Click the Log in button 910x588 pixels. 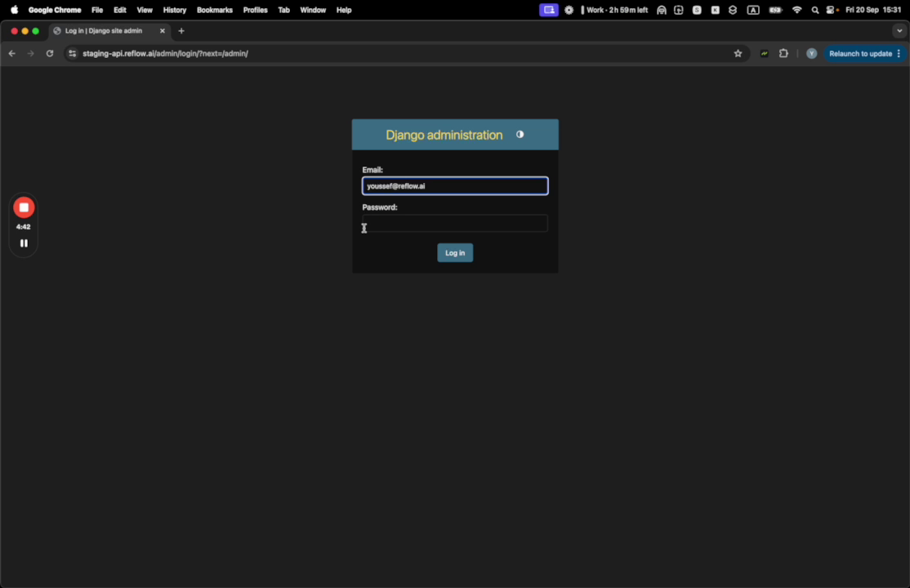[455, 252]
